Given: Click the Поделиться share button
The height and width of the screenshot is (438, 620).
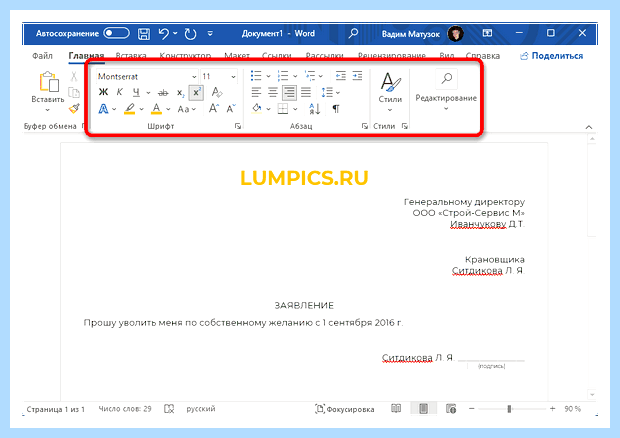Looking at the screenshot, I should [x=551, y=56].
